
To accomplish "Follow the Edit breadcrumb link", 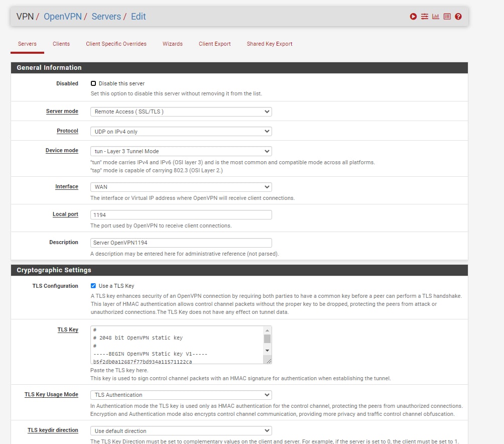I will click(x=138, y=17).
